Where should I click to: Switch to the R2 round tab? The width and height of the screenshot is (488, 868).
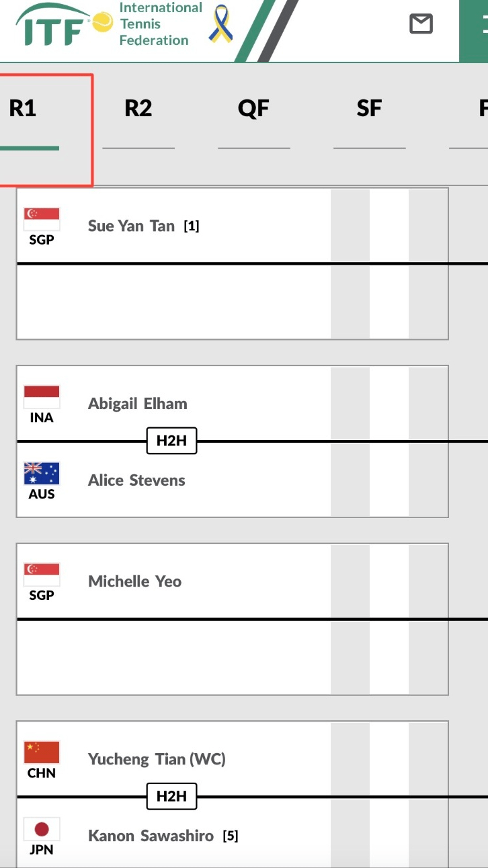[x=138, y=109]
